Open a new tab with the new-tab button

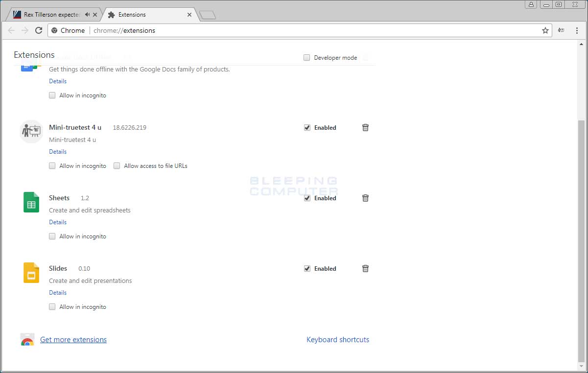pos(208,15)
